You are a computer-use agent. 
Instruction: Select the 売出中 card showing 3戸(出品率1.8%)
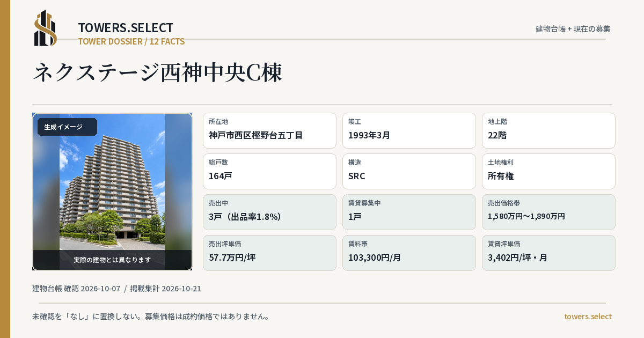[269, 212]
